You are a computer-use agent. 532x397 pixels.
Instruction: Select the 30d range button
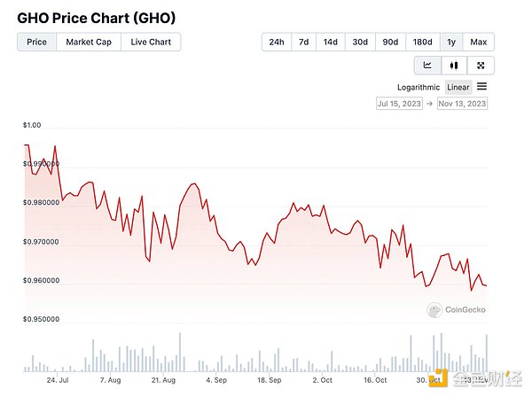tap(359, 42)
